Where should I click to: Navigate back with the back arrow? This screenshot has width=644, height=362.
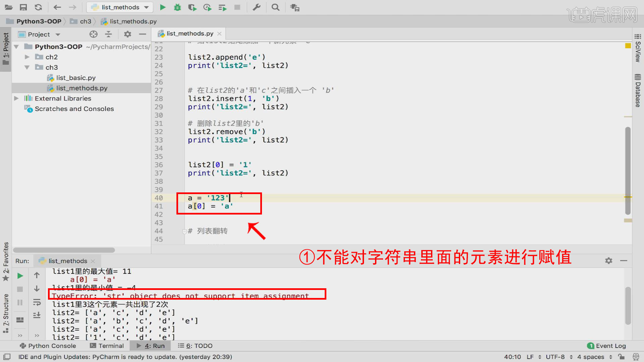click(x=57, y=7)
